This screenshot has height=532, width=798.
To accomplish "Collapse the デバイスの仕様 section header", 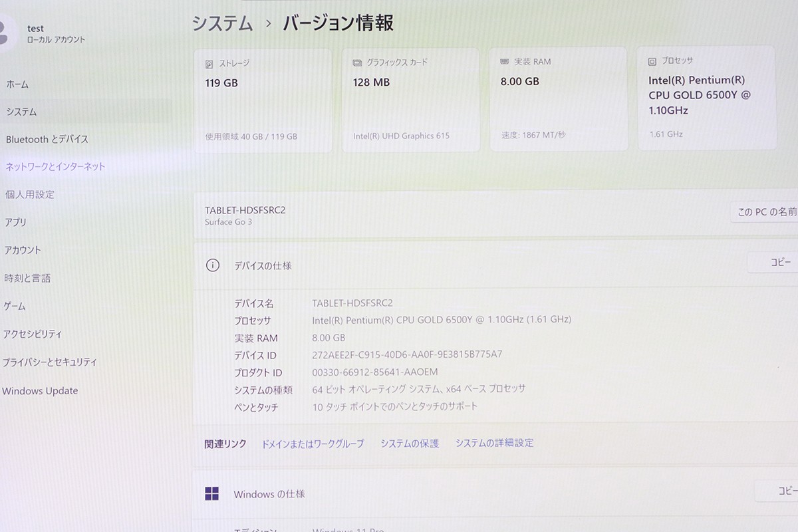I will pyautogui.click(x=495, y=265).
